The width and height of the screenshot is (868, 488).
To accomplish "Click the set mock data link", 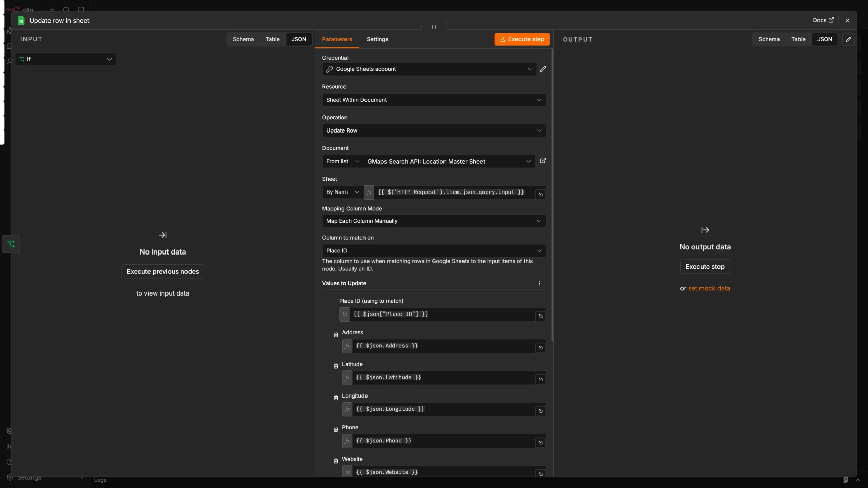I will (x=709, y=288).
